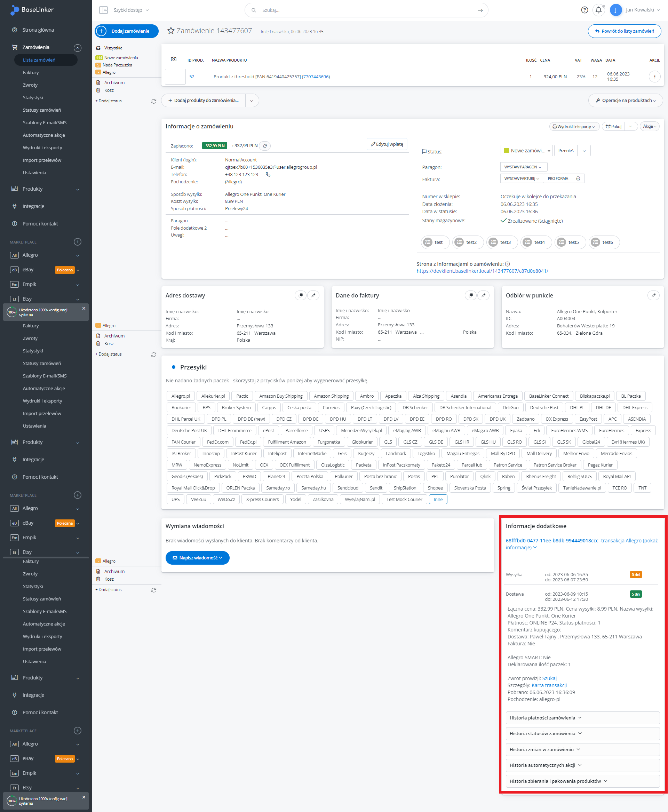
Task: Expand Historia statusów zamówienia
Action: 582,733
